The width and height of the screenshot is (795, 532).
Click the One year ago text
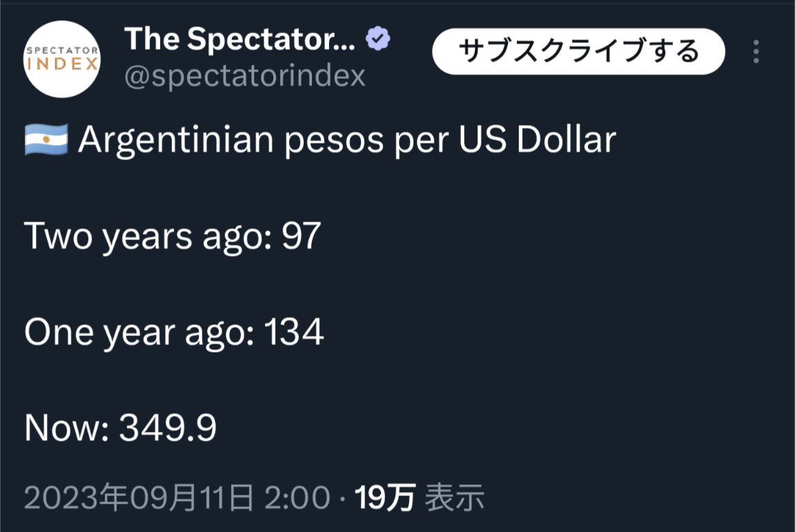[138, 333]
